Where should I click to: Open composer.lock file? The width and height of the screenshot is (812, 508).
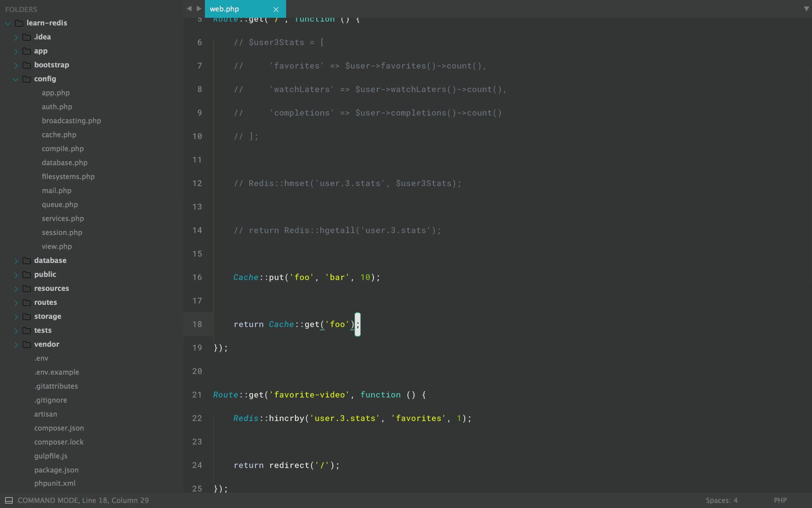[x=59, y=442]
